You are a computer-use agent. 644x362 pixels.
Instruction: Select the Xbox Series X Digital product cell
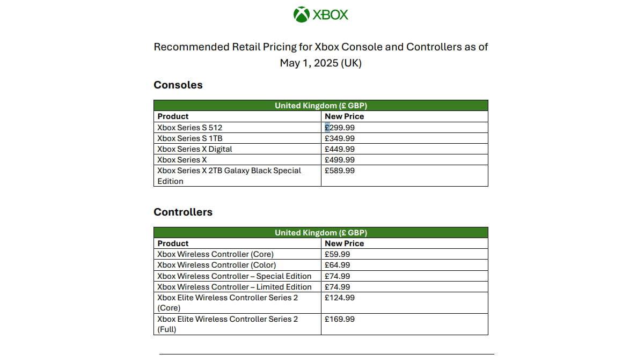coord(195,149)
